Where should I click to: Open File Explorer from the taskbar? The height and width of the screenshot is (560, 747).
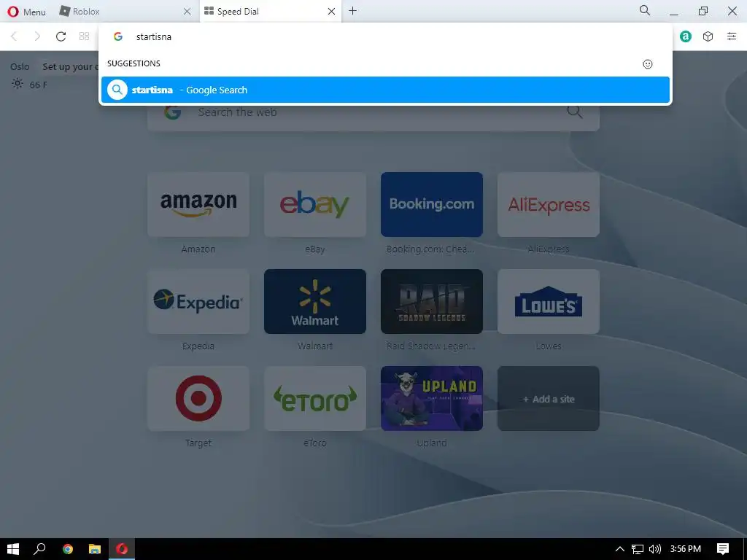pyautogui.click(x=95, y=549)
